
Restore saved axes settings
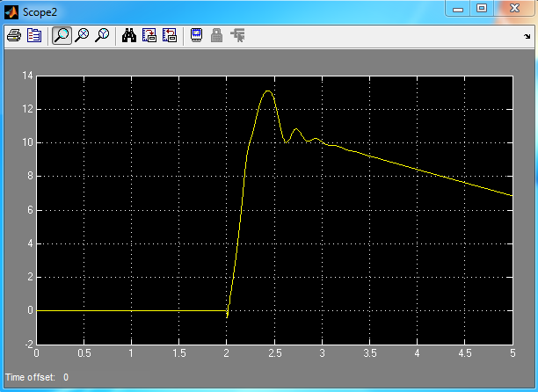click(x=170, y=36)
